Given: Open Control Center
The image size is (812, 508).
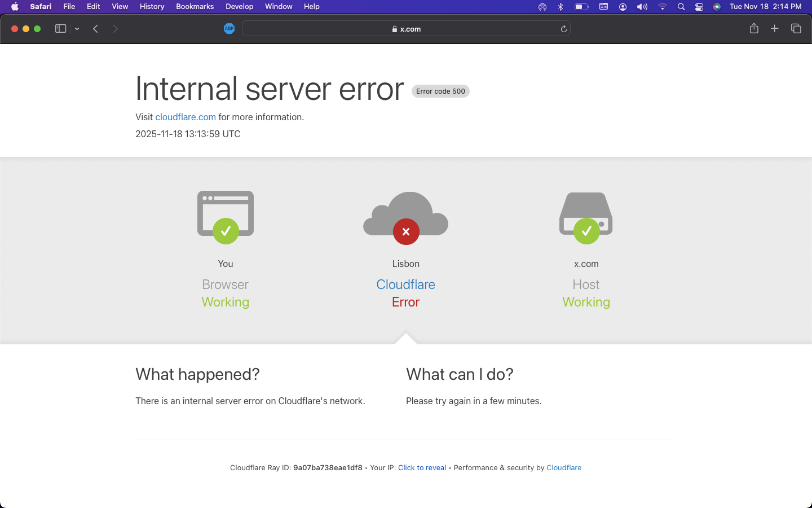Looking at the screenshot, I should click(699, 6).
